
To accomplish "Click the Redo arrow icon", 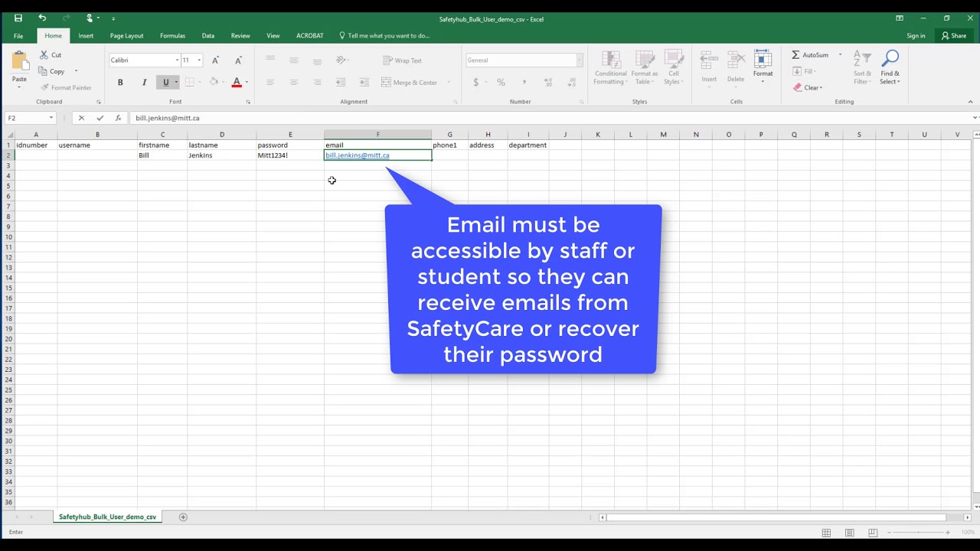I will (x=66, y=18).
